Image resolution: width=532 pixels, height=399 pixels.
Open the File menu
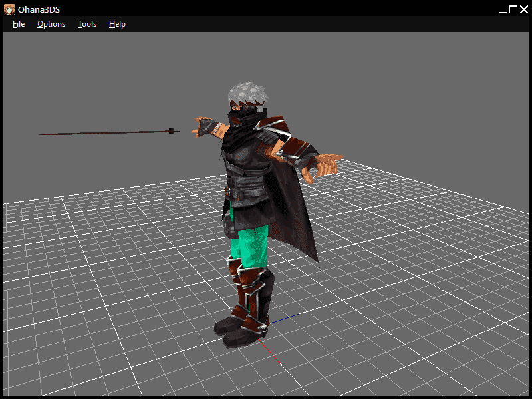19,24
